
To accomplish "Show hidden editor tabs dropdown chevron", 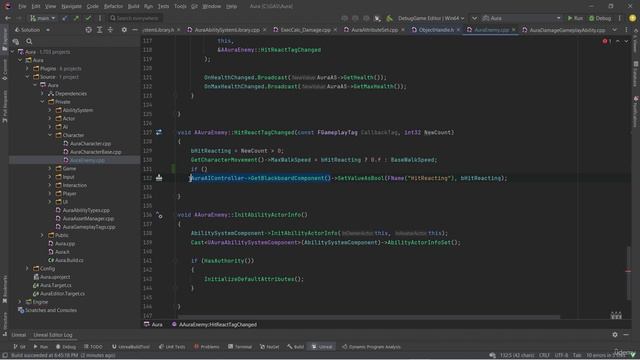I will pos(615,30).
